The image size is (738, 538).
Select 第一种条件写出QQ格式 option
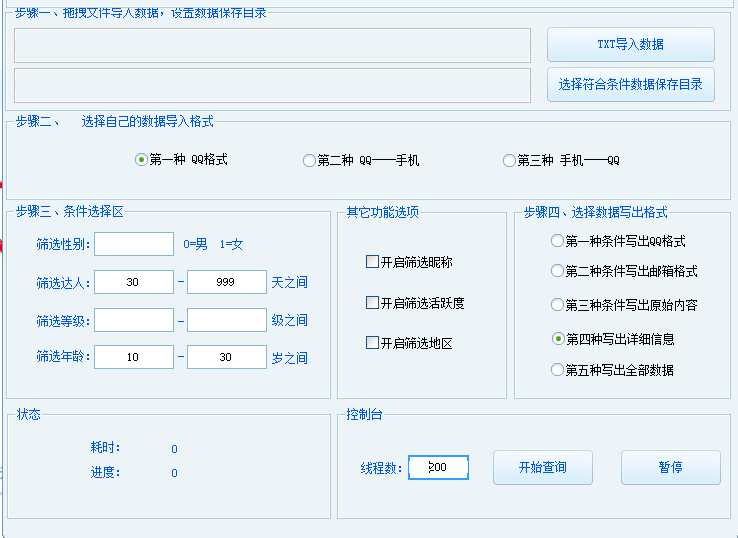[x=618, y=241]
